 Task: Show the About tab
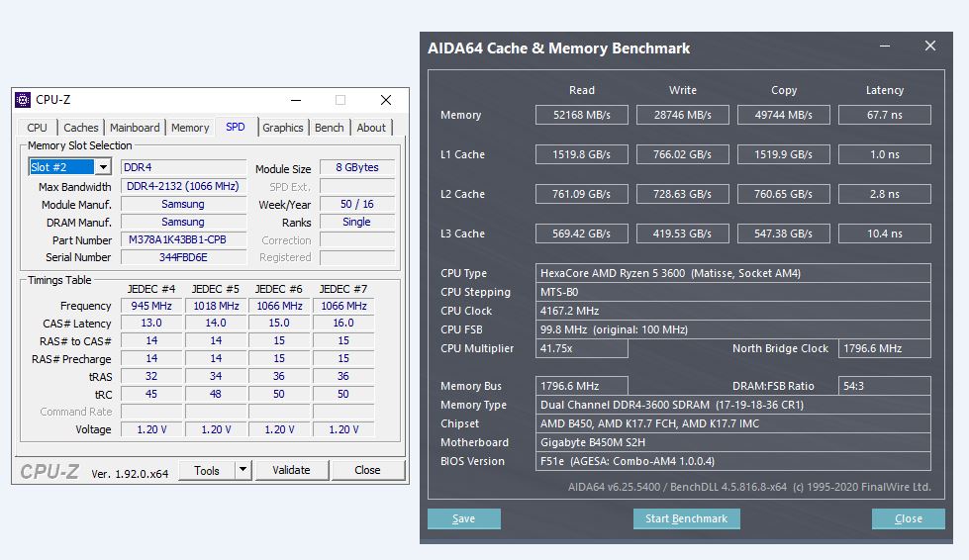[371, 128]
